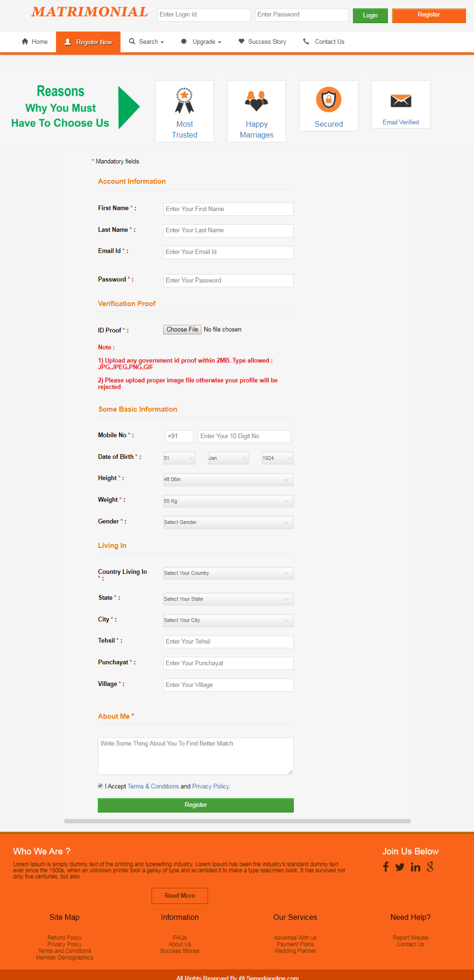This screenshot has width=474, height=980.
Task: Open the birth year dropdown
Action: tap(278, 458)
